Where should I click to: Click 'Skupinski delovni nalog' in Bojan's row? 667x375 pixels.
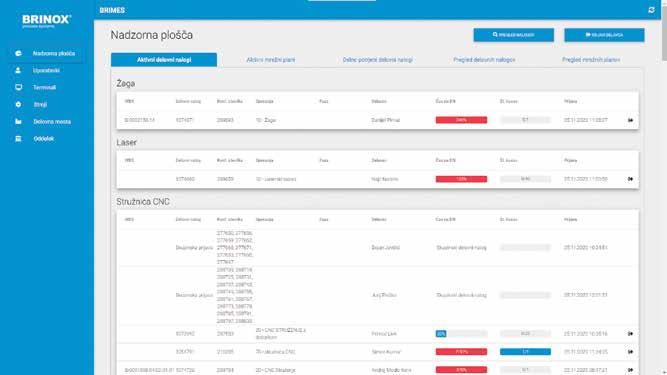(x=461, y=247)
